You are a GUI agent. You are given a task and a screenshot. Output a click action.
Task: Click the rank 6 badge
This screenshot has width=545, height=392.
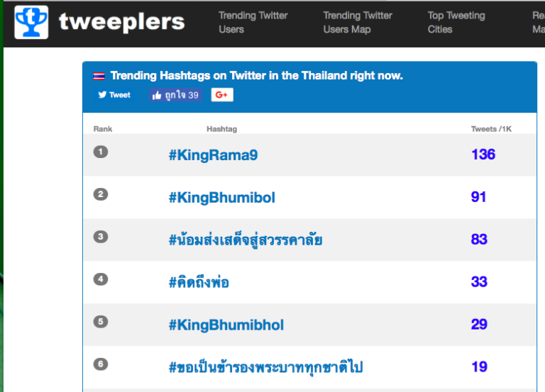(x=101, y=364)
